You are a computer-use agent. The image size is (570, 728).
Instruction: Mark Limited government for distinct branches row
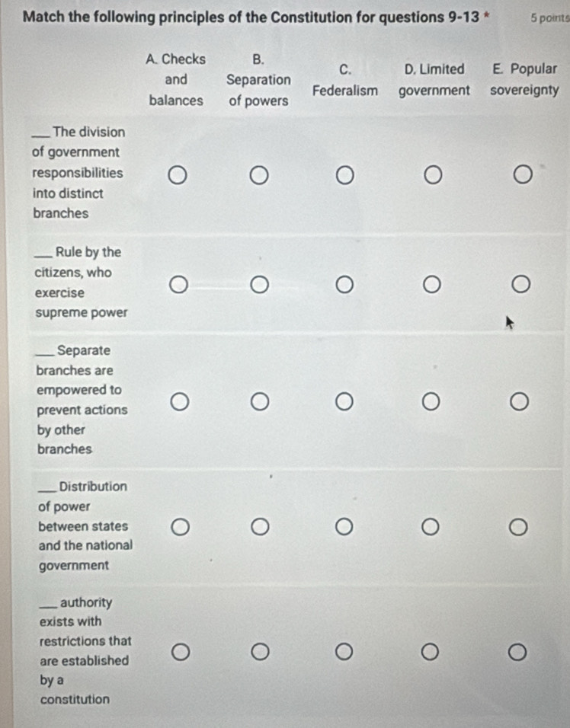coord(434,177)
